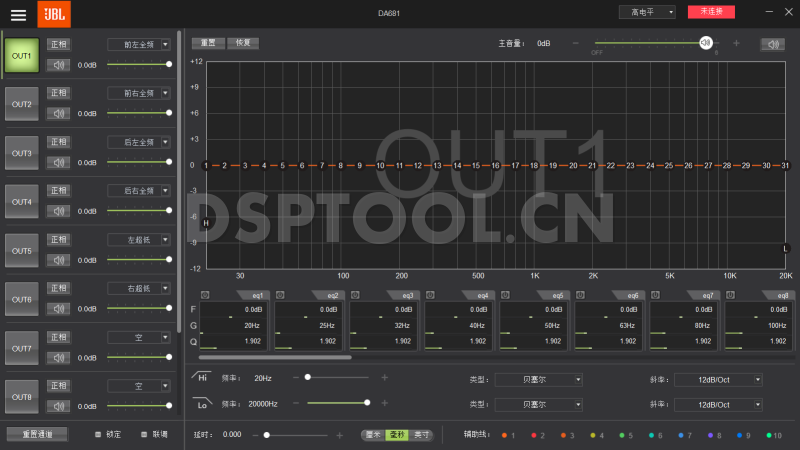Click the JBL logo
This screenshot has width=800, height=450.
tap(54, 14)
